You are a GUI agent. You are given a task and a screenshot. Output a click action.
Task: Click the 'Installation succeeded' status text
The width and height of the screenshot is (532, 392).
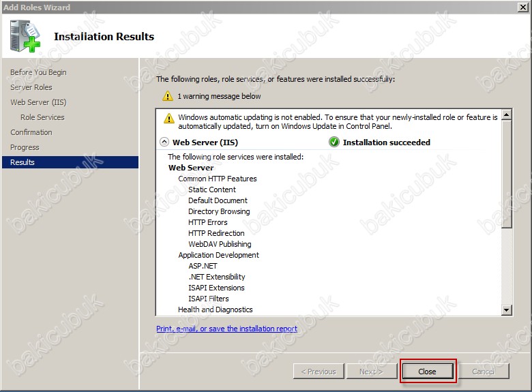[x=387, y=142]
